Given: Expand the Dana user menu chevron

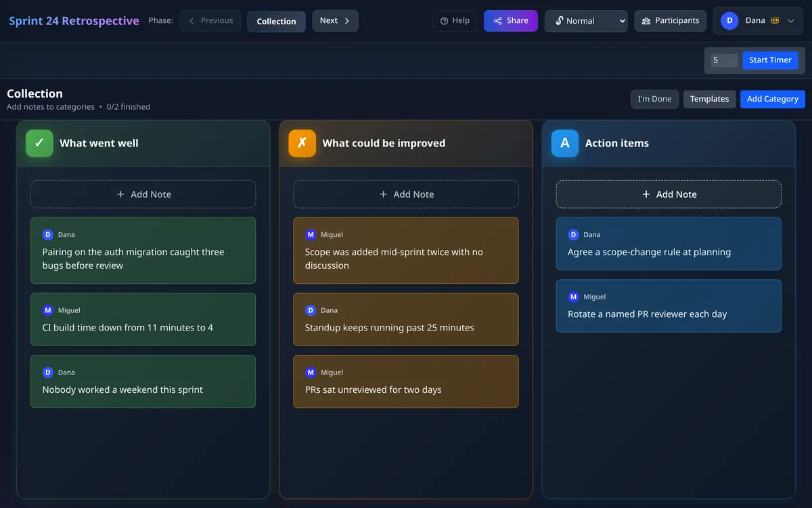Looking at the screenshot, I should (791, 21).
